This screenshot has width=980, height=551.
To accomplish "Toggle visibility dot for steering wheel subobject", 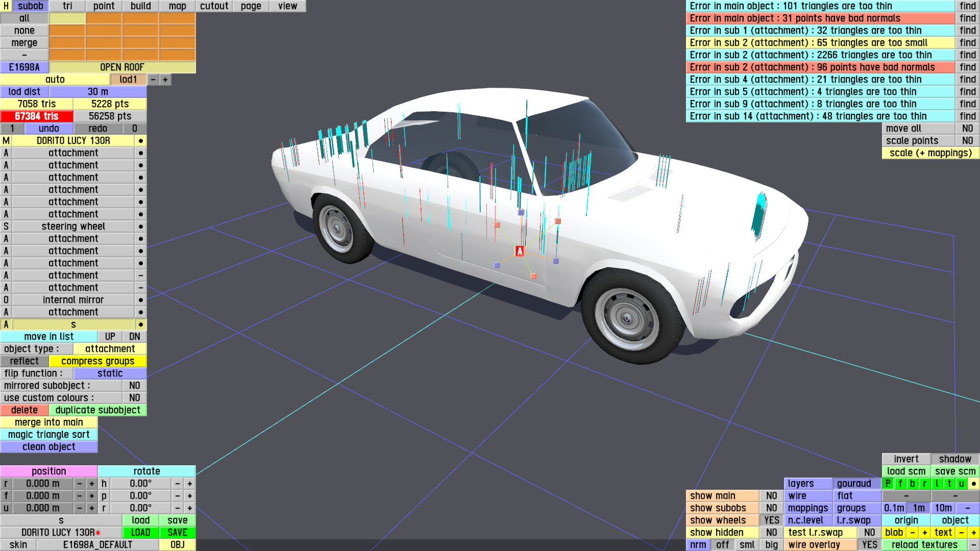I will (141, 227).
